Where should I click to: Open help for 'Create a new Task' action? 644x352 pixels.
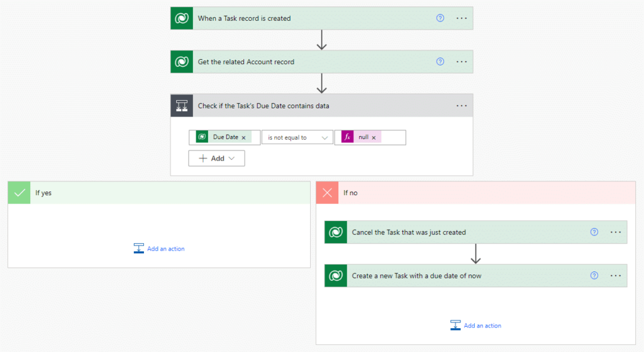pyautogui.click(x=594, y=275)
